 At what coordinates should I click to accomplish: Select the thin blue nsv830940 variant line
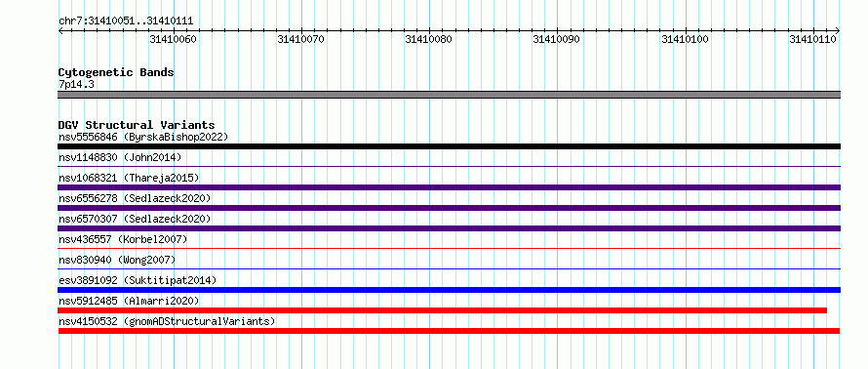pyautogui.click(x=449, y=268)
